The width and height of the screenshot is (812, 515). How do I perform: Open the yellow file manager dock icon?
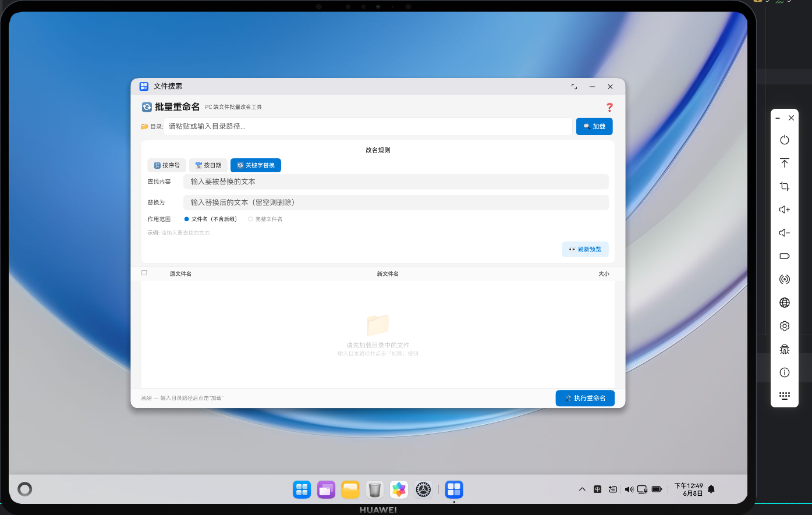coord(350,489)
